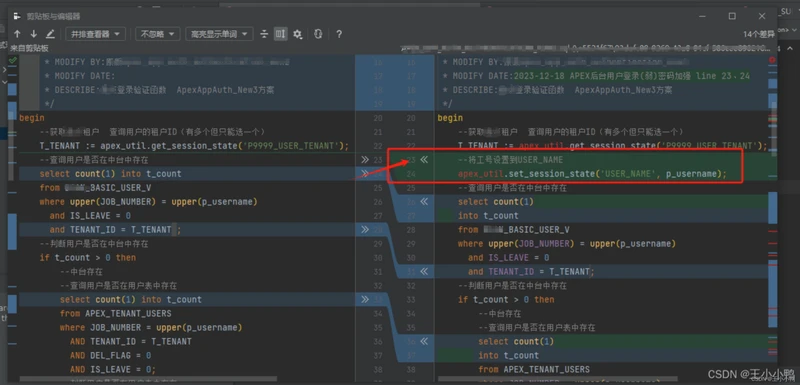Maximize the diff window

[732, 16]
